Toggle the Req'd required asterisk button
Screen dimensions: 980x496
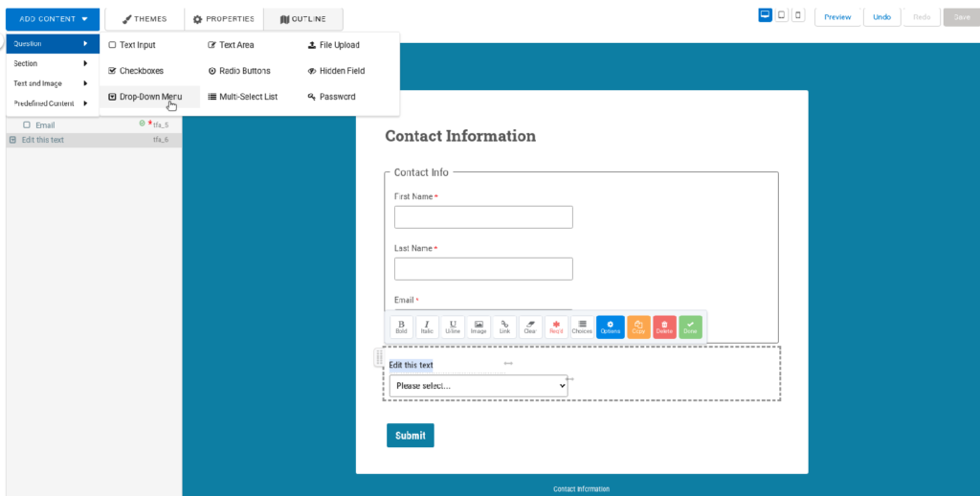pos(556,327)
